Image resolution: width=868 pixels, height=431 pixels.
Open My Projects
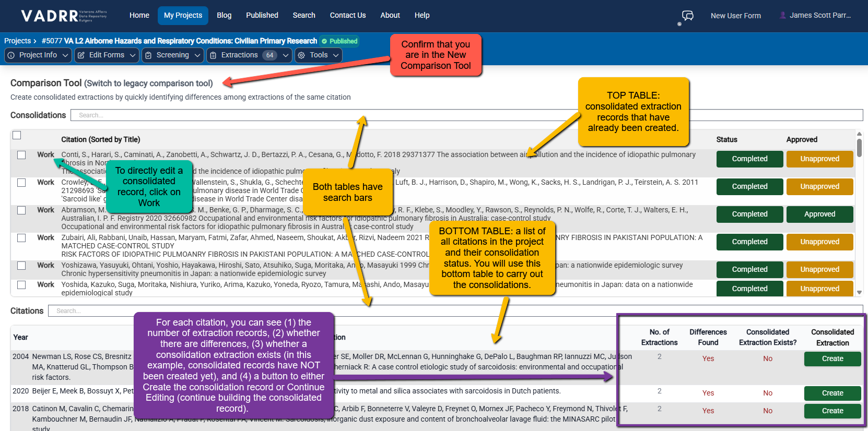[183, 16]
